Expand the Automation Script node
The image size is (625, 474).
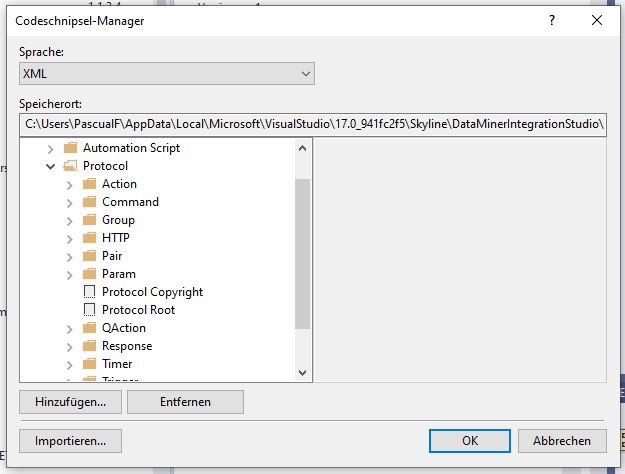(51, 149)
